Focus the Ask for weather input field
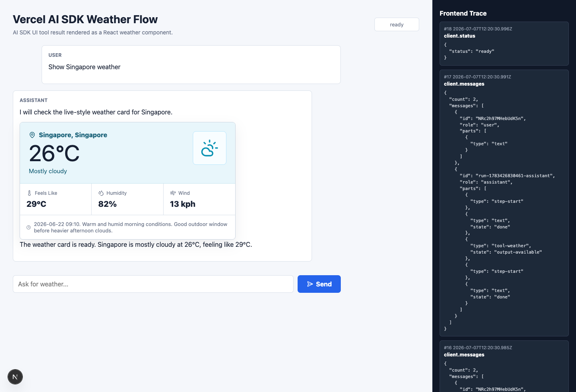576x392 pixels. coord(153,284)
